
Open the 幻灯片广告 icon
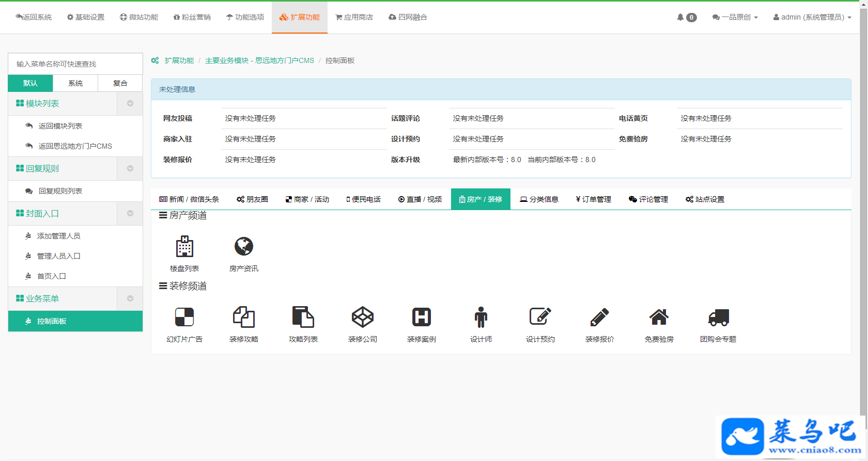[x=184, y=317]
